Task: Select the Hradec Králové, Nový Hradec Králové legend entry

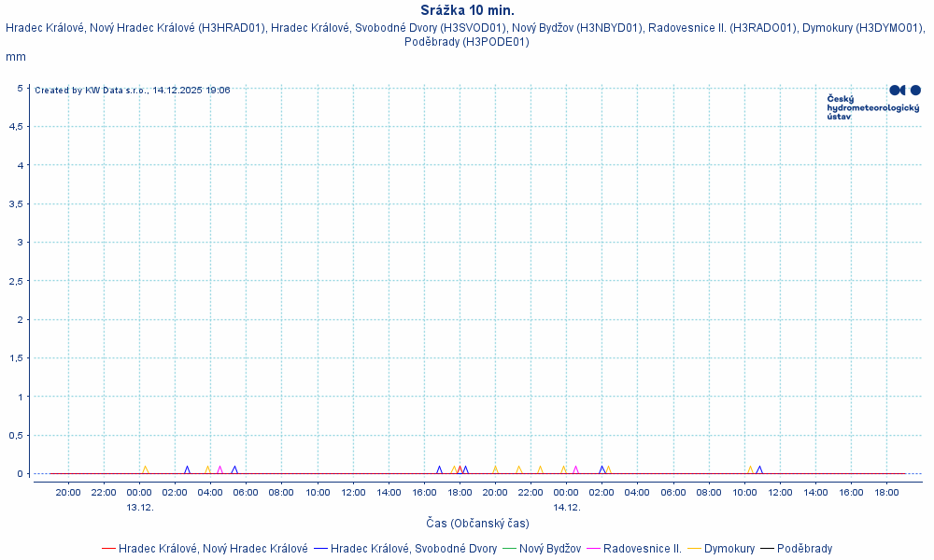Action: (x=213, y=549)
